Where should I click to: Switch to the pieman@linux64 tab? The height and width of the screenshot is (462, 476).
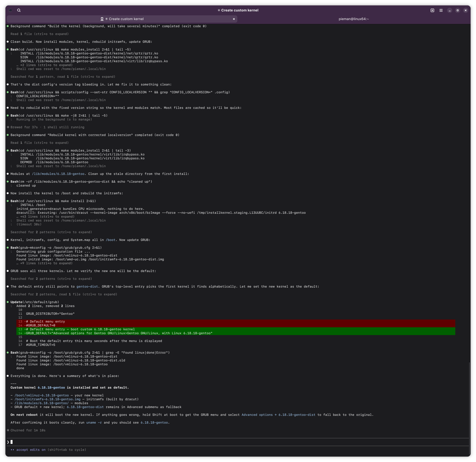354,19
